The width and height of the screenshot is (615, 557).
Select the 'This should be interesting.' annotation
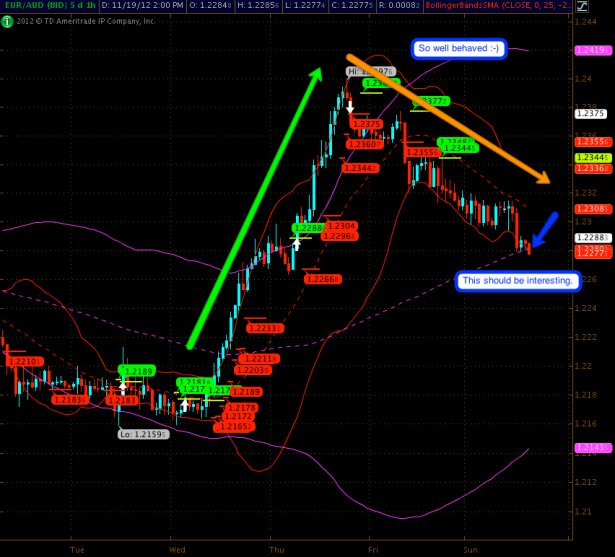point(517,281)
